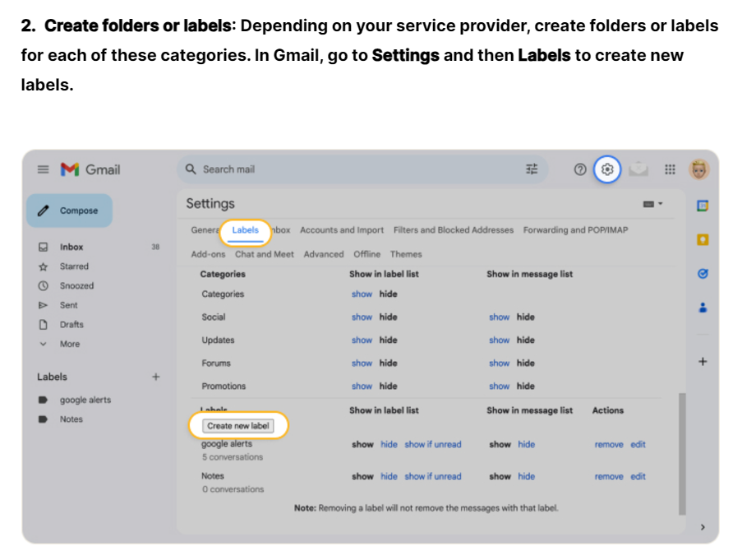Viewport: 756px width, 551px height.
Task: Edit the Notes label
Action: [x=638, y=476]
